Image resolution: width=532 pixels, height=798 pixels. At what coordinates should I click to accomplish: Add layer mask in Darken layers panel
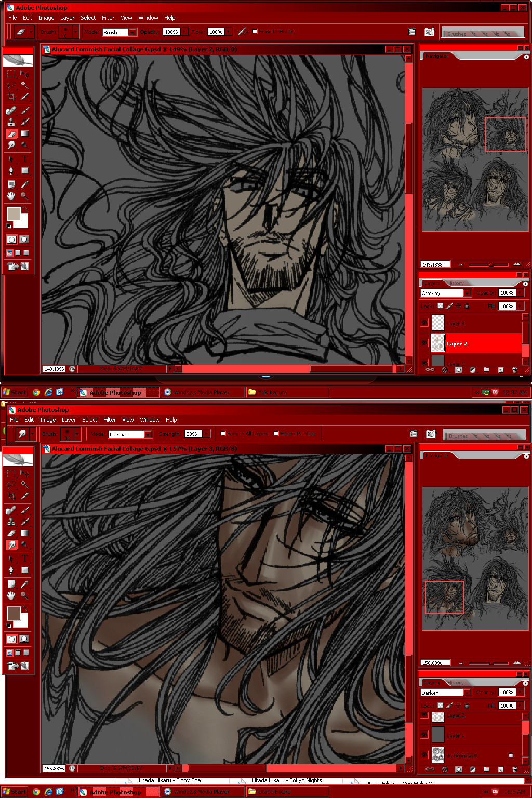click(458, 769)
